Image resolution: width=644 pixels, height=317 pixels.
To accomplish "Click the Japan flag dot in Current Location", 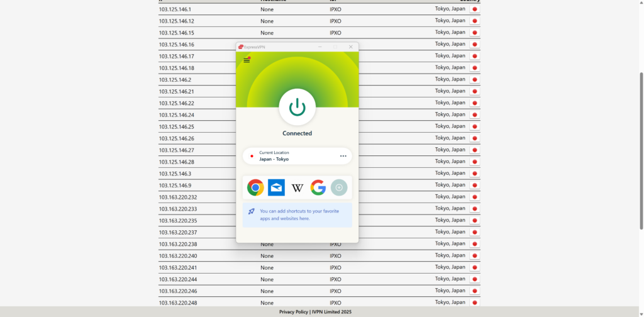I will [252, 156].
